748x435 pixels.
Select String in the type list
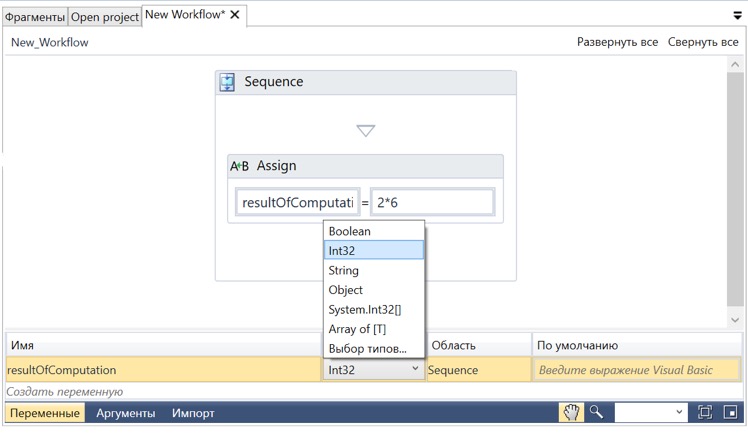tap(344, 270)
